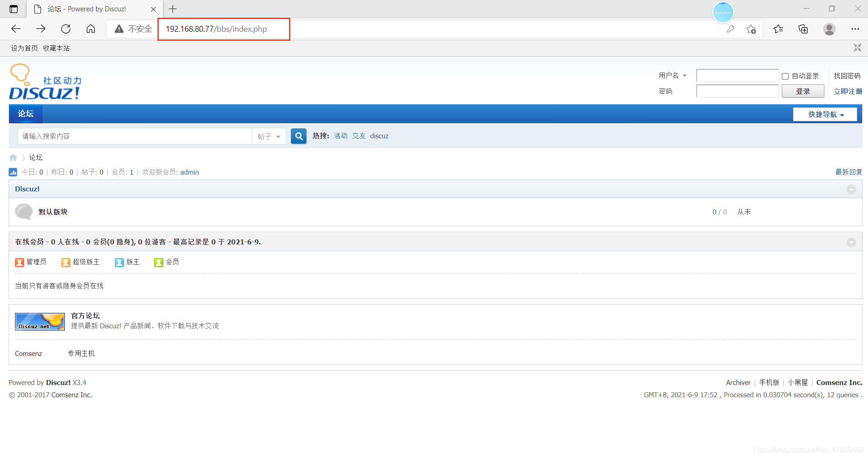Click the not-secure warning triangle icon
This screenshot has height=458, width=868.
[119, 29]
